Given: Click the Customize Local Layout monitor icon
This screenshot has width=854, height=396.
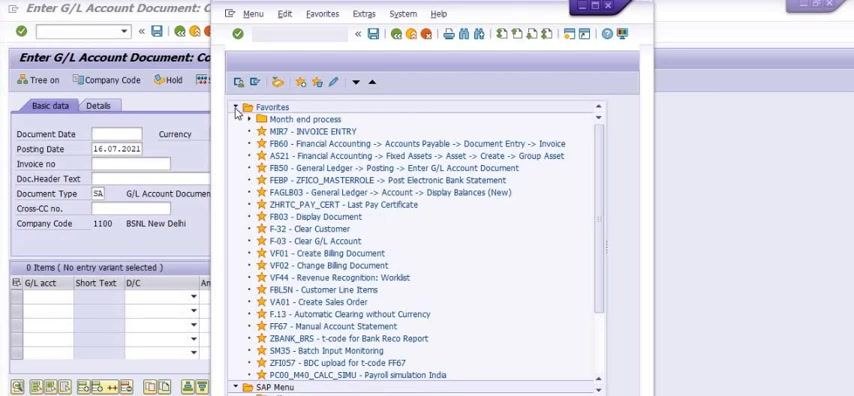Looking at the screenshot, I should point(623,34).
